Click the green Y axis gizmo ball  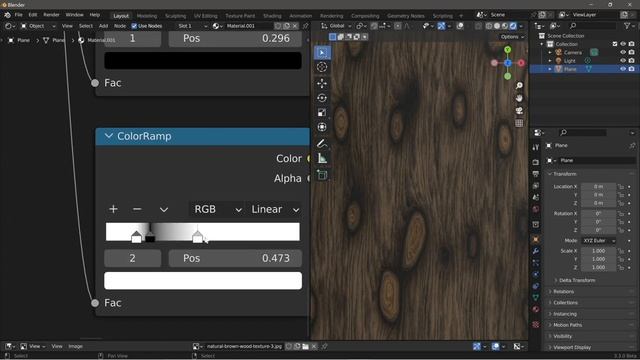click(x=507, y=50)
